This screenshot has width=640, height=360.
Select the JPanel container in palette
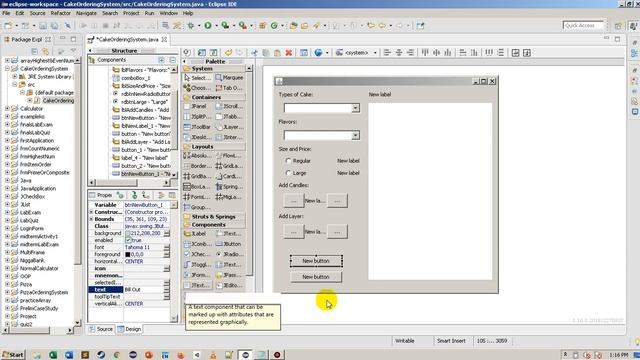195,106
